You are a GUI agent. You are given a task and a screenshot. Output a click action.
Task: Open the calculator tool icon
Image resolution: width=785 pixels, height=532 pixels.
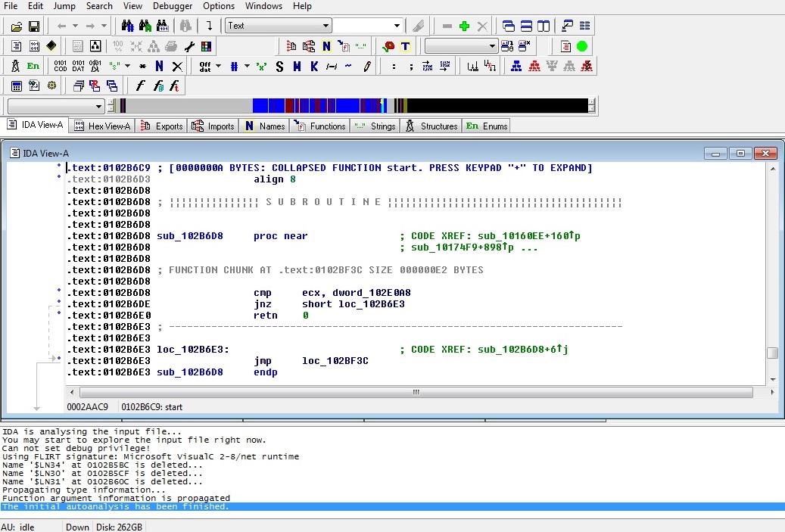coord(16,86)
